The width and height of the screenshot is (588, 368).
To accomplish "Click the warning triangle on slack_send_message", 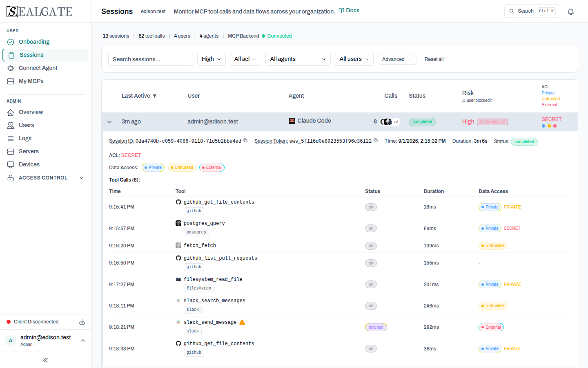I will tap(242, 322).
